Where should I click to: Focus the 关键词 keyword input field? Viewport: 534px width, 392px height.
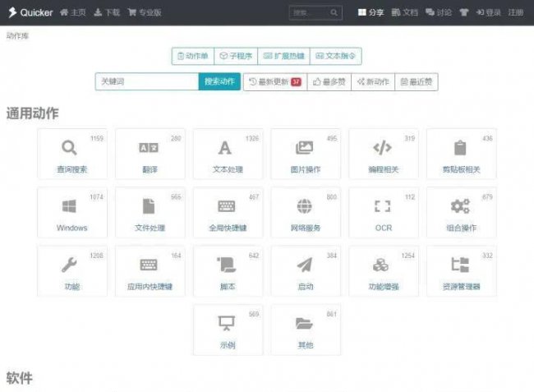(x=147, y=81)
